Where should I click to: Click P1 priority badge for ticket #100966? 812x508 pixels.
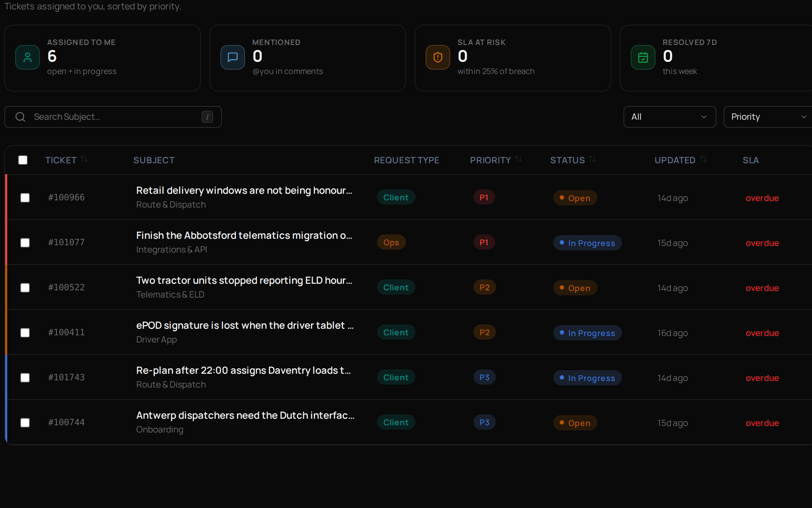coord(484,197)
